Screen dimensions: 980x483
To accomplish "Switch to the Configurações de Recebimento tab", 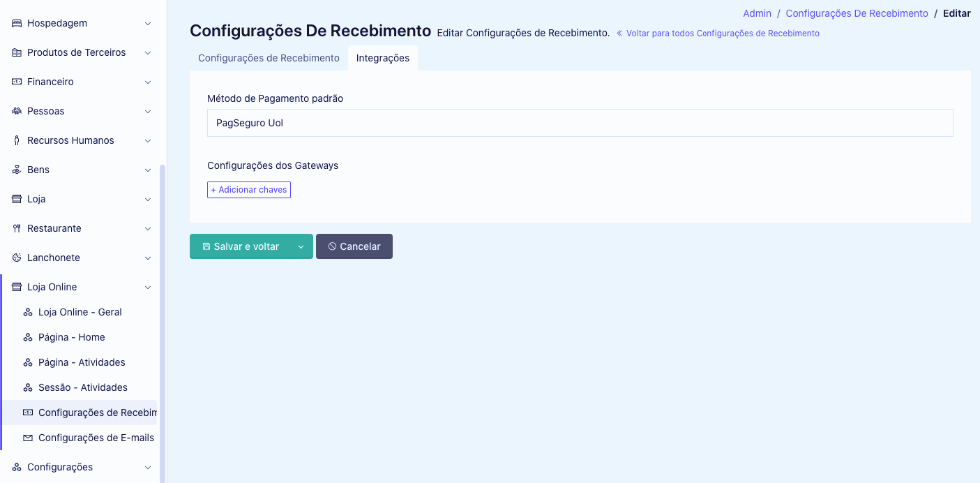I will click(269, 58).
